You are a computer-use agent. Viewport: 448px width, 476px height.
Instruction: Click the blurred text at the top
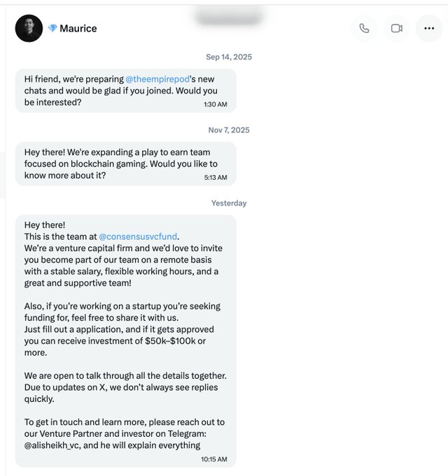pyautogui.click(x=228, y=15)
